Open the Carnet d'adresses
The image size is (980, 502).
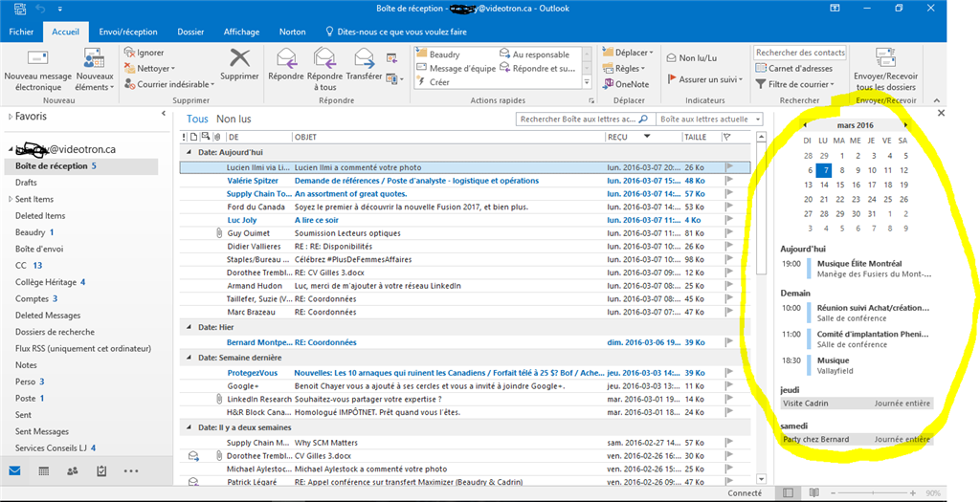tap(793, 68)
